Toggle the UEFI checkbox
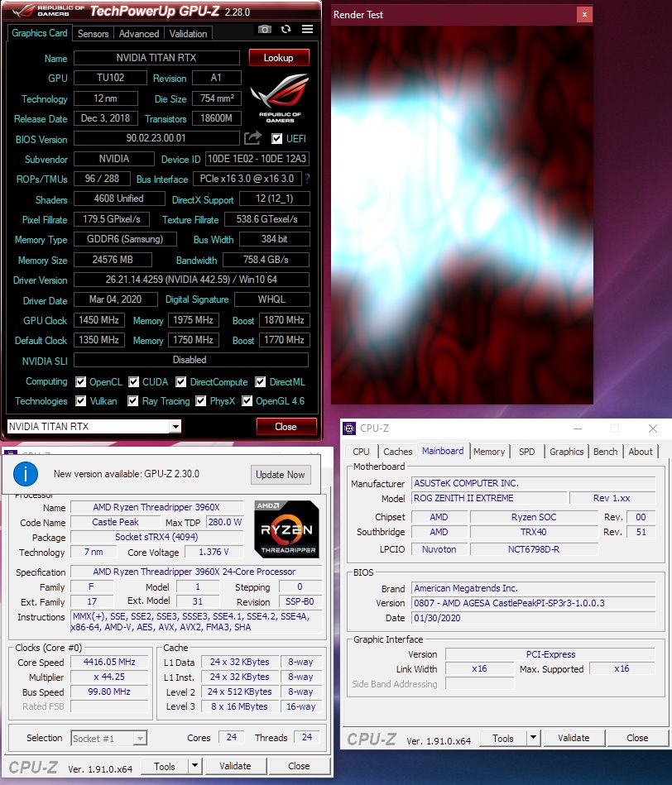This screenshot has height=785, width=672. (276, 139)
